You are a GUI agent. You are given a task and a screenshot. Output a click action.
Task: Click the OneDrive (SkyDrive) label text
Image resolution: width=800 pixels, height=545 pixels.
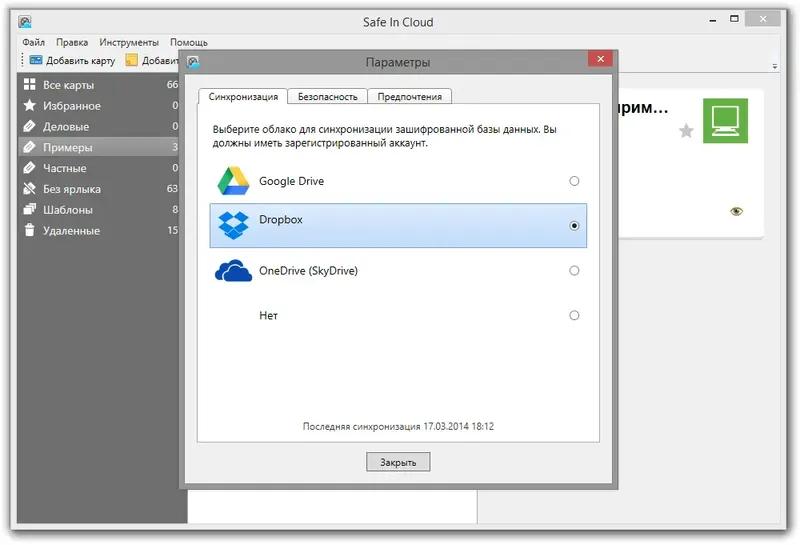click(308, 270)
